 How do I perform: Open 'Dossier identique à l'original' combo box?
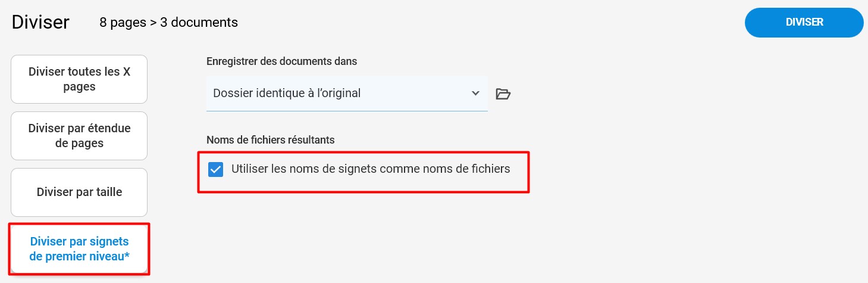(x=347, y=93)
